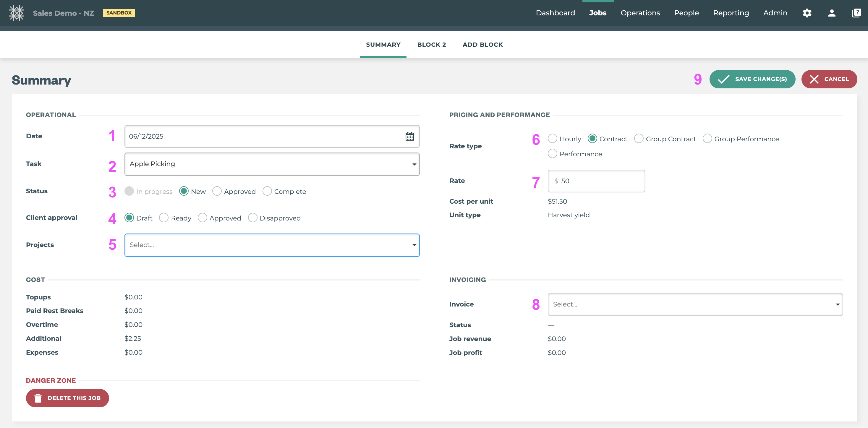The height and width of the screenshot is (428, 868).
Task: Open the Reporting menu
Action: pos(731,13)
